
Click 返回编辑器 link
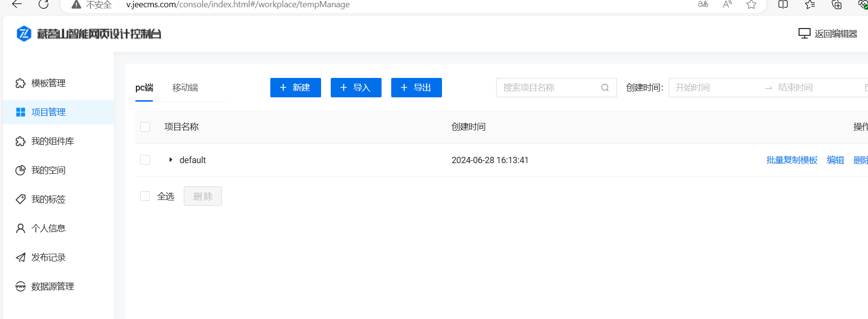click(x=836, y=33)
